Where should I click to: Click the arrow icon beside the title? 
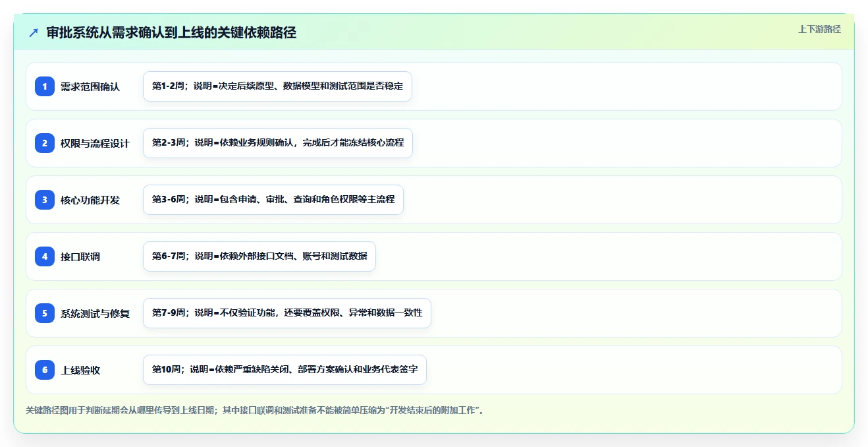click(34, 33)
